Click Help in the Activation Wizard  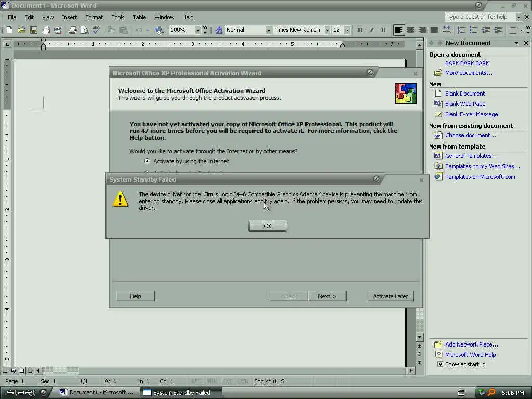[x=136, y=296]
